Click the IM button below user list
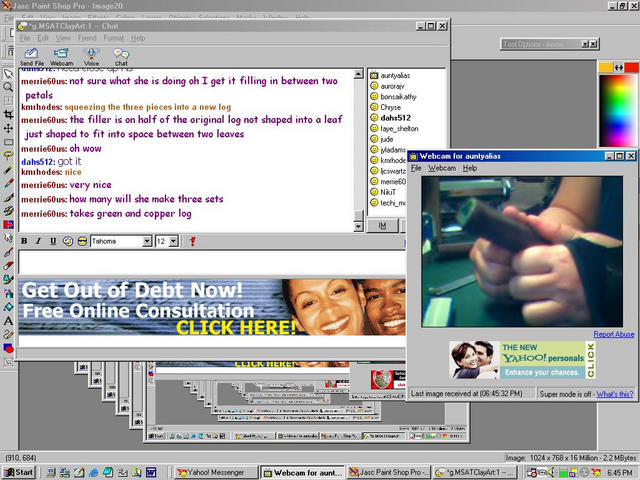The height and width of the screenshot is (480, 640). [x=382, y=225]
